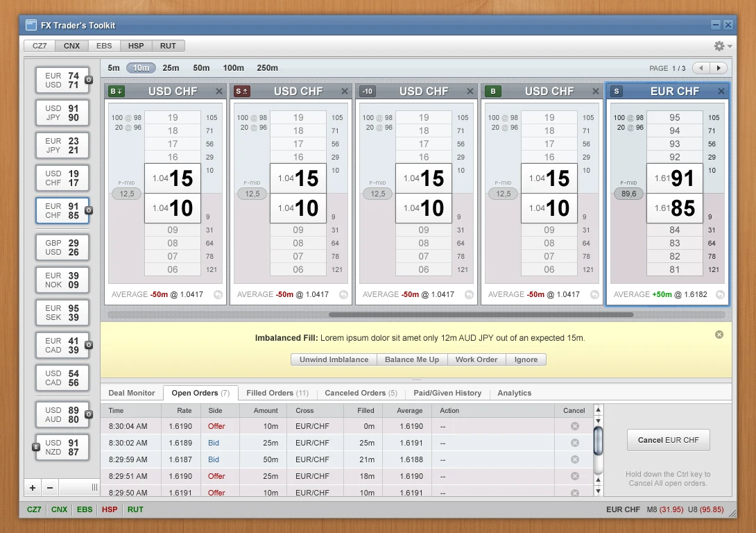Image resolution: width=756 pixels, height=533 pixels.
Task: Add a currency pair with plus button
Action: coord(33,488)
